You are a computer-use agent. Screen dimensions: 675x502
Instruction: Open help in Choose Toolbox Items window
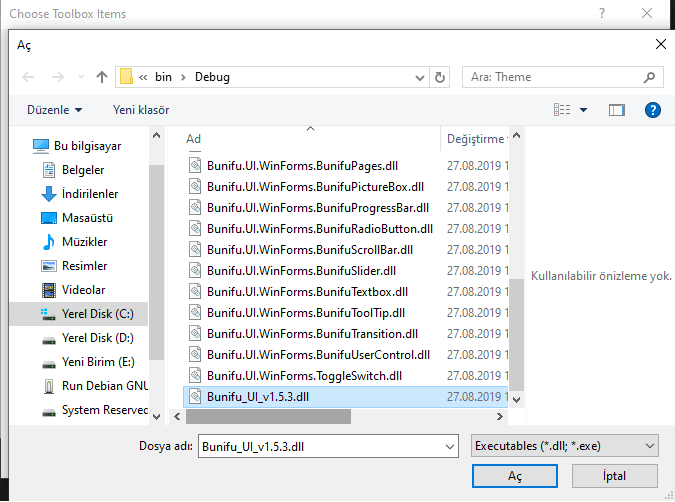pos(602,13)
